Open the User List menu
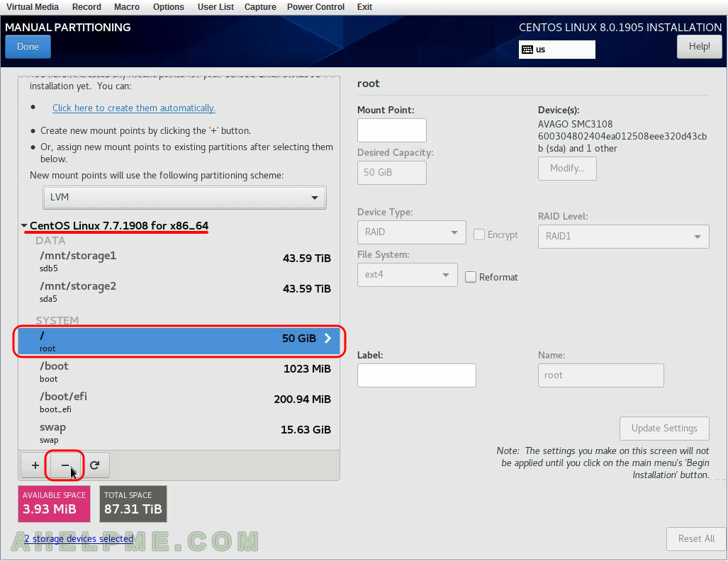This screenshot has width=728, height=561. coord(215,7)
